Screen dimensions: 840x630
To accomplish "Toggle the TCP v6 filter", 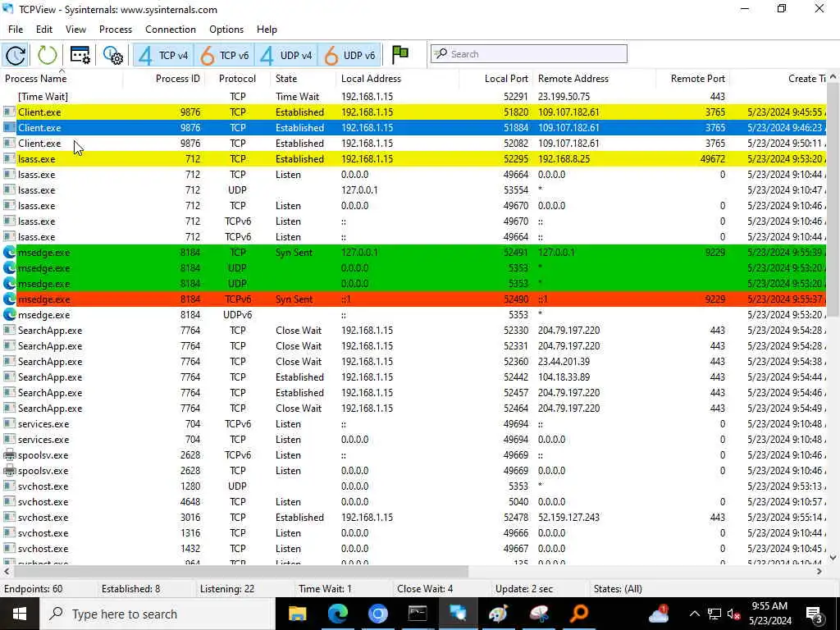I will pyautogui.click(x=225, y=55).
